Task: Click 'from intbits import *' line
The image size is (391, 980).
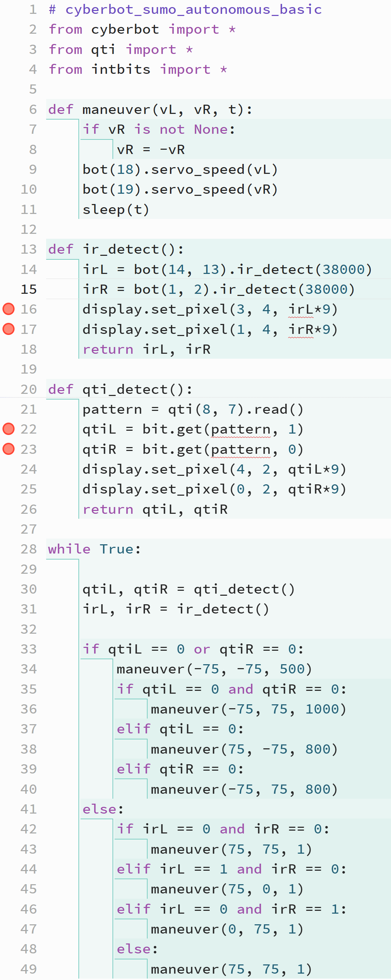Action: (138, 69)
